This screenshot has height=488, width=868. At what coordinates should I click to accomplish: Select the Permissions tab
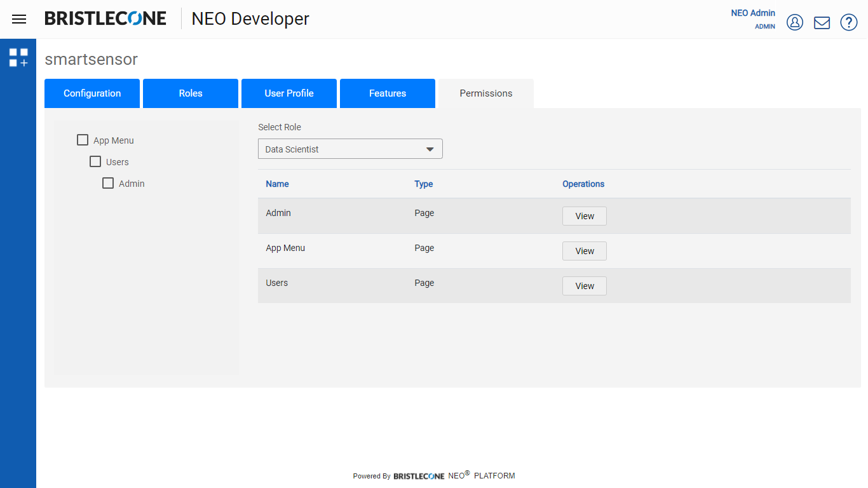tap(486, 93)
